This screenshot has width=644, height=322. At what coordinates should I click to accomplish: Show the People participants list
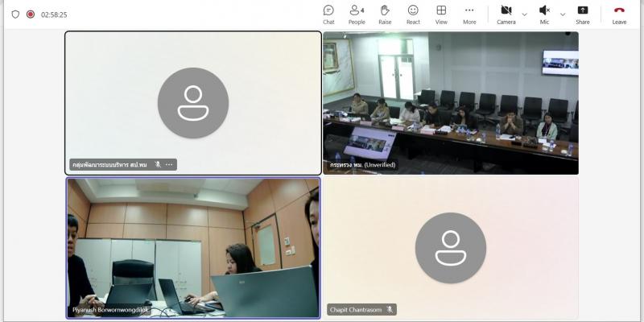click(x=357, y=14)
